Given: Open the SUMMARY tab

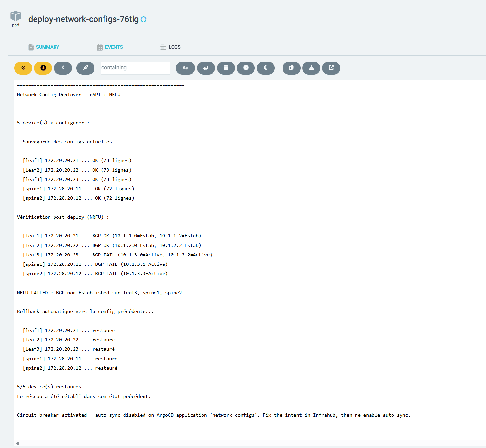Looking at the screenshot, I should (x=44, y=47).
